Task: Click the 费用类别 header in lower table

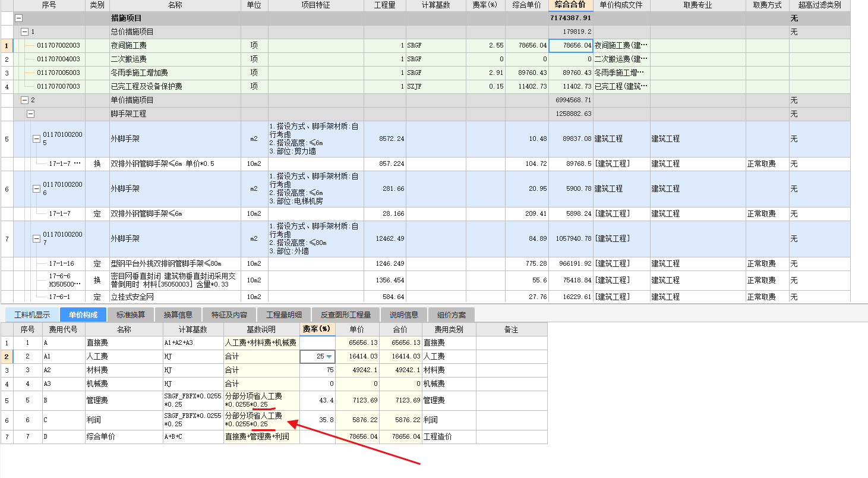Action: pos(449,329)
